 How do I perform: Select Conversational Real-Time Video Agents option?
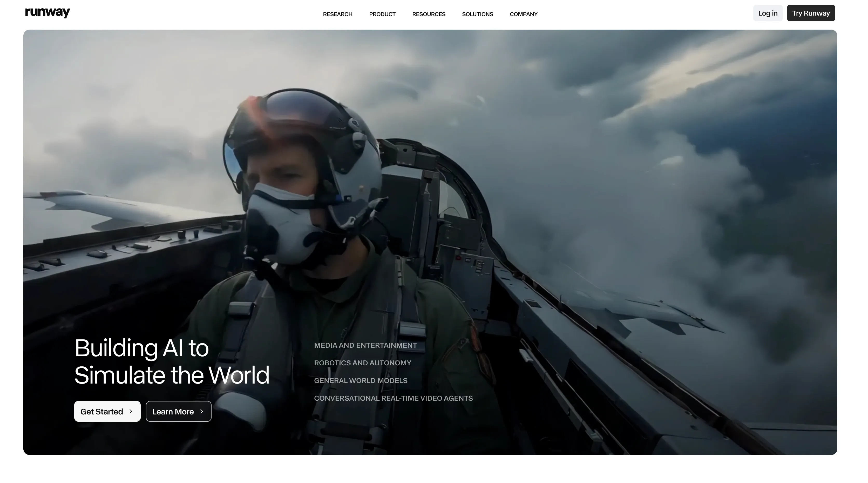(393, 398)
